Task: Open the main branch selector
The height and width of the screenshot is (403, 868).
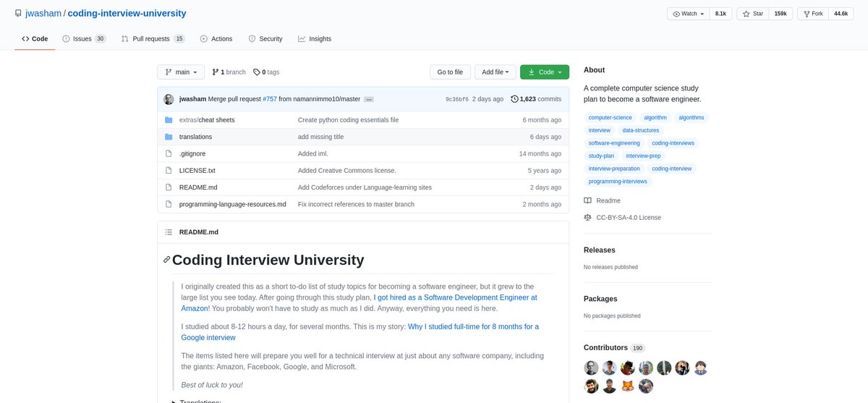Action: click(181, 72)
